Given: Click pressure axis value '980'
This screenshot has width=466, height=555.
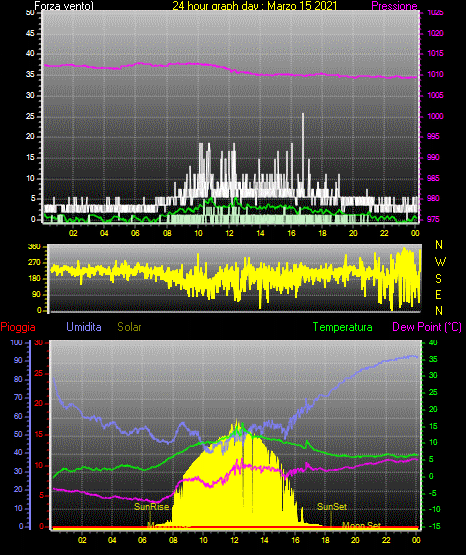Looking at the screenshot, I should coord(433,199).
